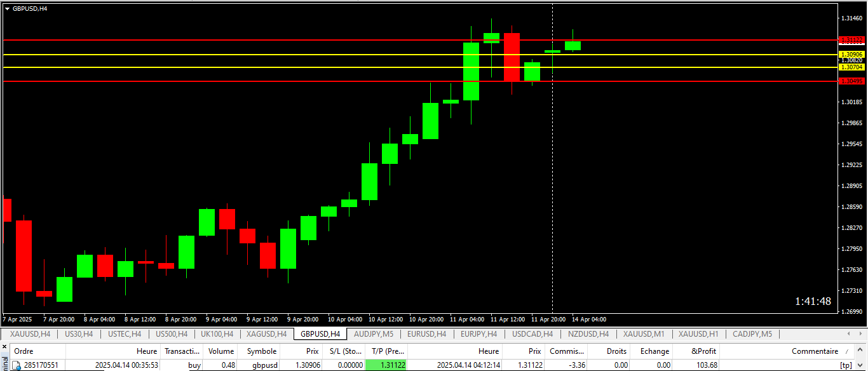Click the active GBPUSD,H4 tab
This screenshot has height=371, width=868.
[x=320, y=334]
